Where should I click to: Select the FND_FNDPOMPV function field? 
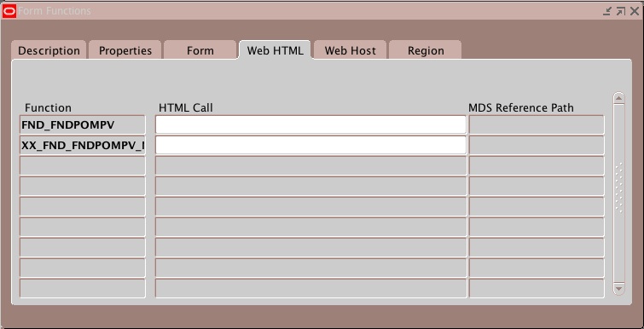83,124
